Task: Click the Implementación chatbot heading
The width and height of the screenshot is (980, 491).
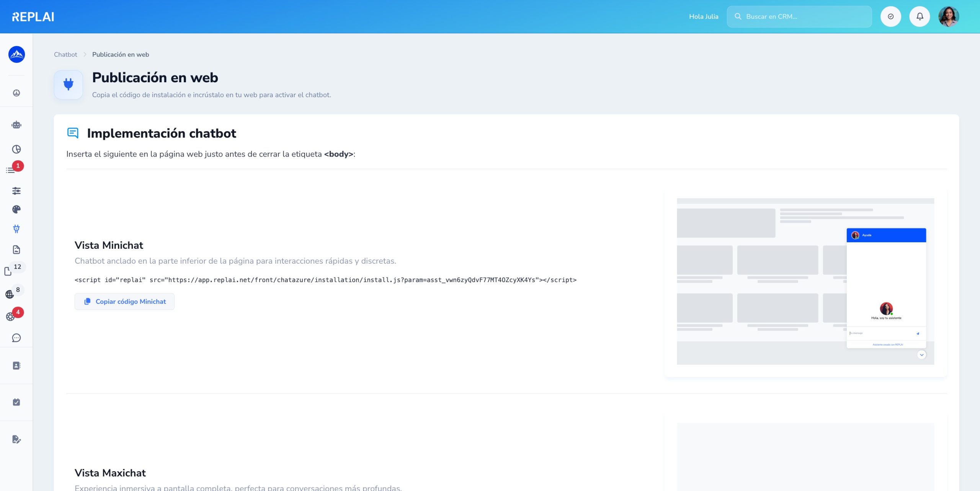Action: (x=162, y=133)
